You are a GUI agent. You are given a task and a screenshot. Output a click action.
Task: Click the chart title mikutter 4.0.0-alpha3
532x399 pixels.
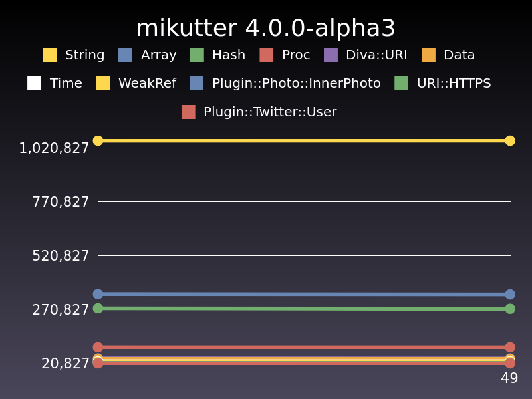(266, 29)
